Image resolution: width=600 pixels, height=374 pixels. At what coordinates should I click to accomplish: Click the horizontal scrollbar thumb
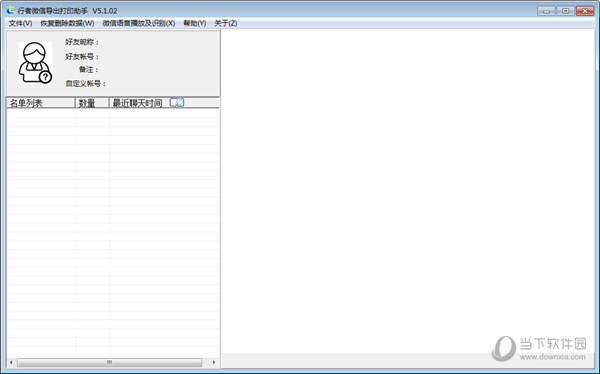(x=109, y=362)
